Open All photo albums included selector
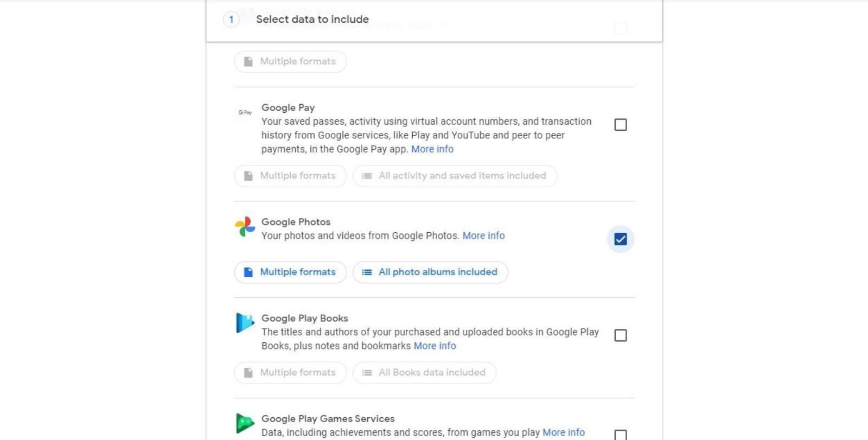Image resolution: width=868 pixels, height=440 pixels. 430,272
